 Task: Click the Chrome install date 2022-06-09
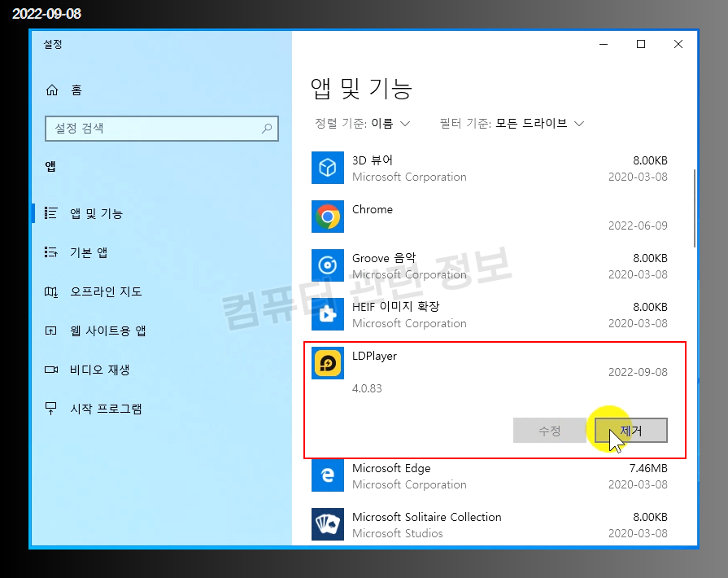tap(638, 226)
